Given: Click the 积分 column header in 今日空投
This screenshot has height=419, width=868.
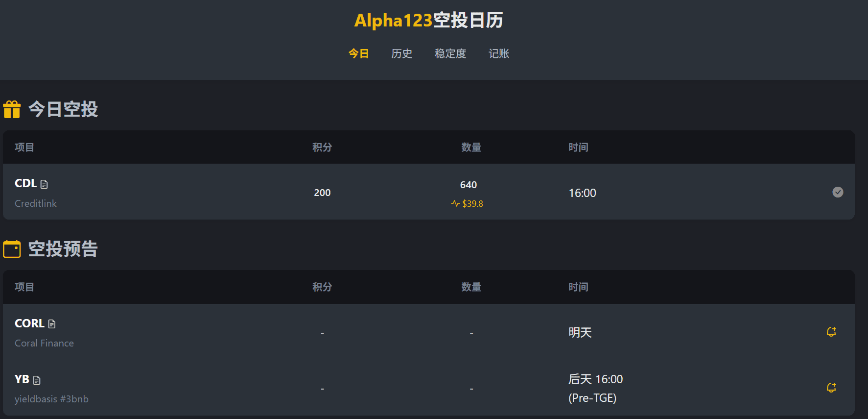Looking at the screenshot, I should pos(322,147).
